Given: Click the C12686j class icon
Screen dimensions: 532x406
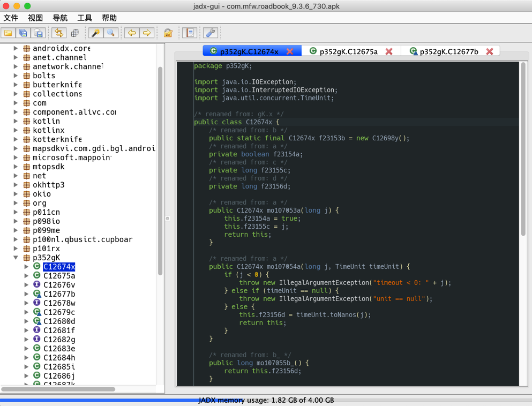Looking at the screenshot, I should 36,375.
